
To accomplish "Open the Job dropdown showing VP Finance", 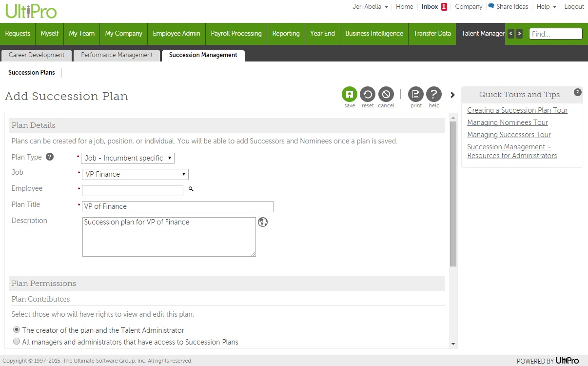I will pyautogui.click(x=135, y=174).
